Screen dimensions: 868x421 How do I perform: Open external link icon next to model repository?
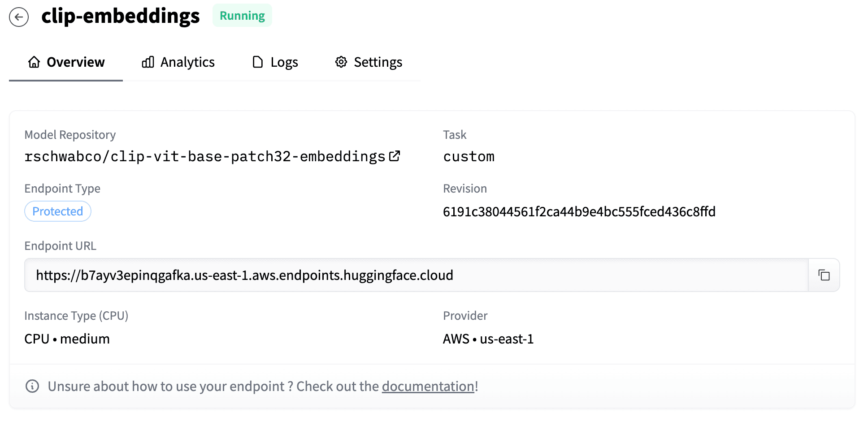395,156
